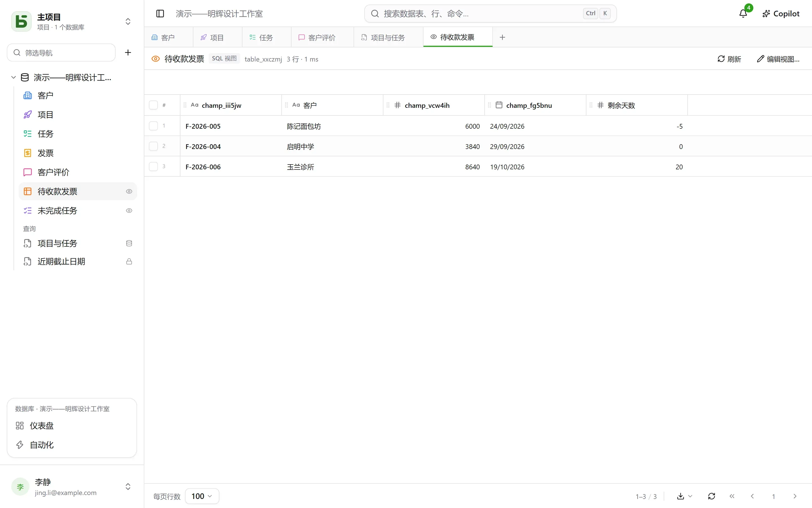Image resolution: width=812 pixels, height=508 pixels.
Task: Check the row F-2026-005 checkbox
Action: click(153, 126)
